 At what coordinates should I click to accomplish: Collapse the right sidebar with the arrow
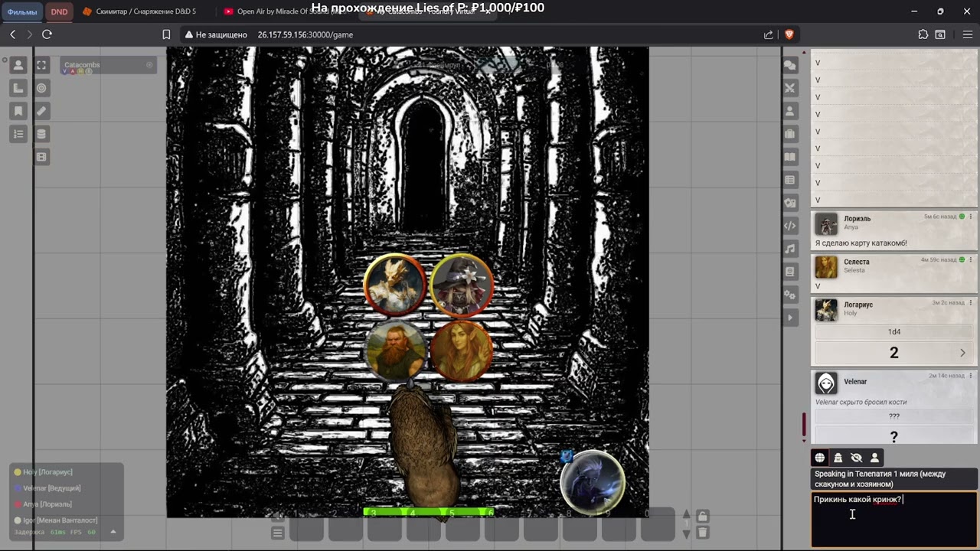tap(790, 318)
